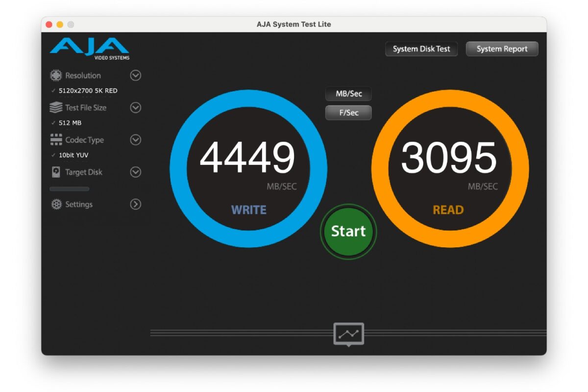Click the WRITE gauge label

(249, 210)
